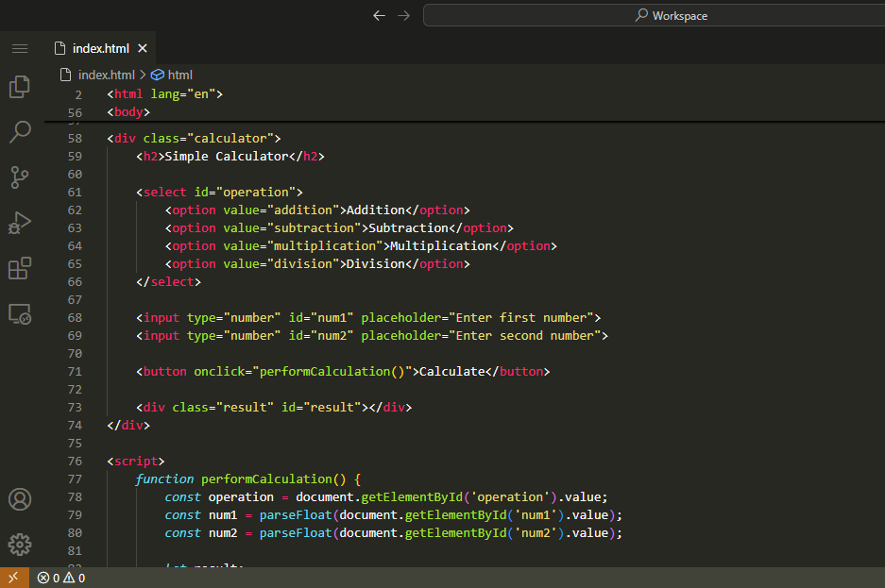Click the Go Forward arrow
The height and width of the screenshot is (588, 885).
[404, 15]
